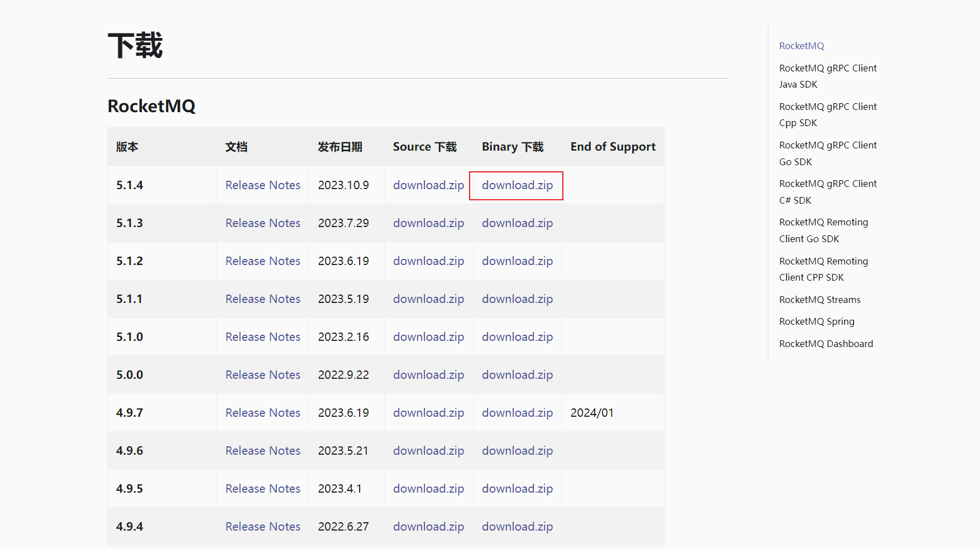Download binary zip for version 4.9.5

tap(517, 489)
